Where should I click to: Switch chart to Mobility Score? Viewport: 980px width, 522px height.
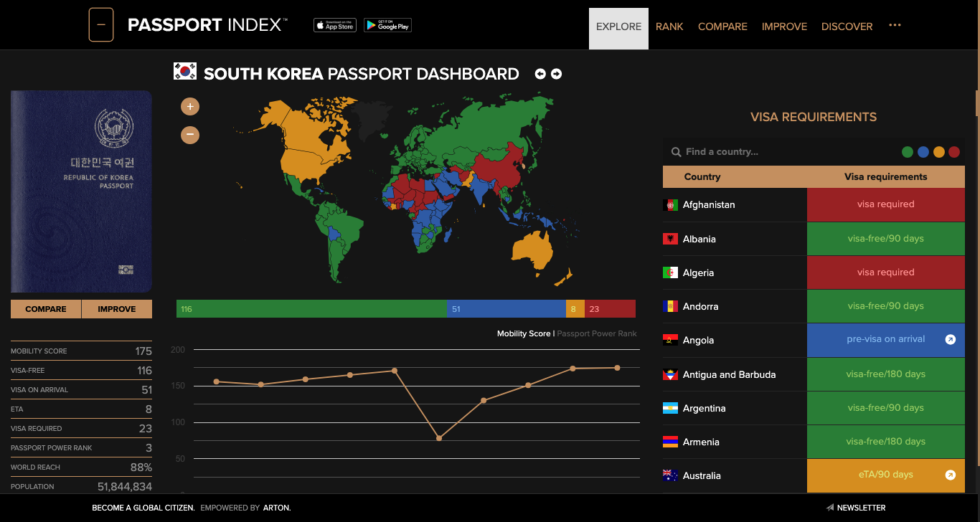tap(524, 333)
